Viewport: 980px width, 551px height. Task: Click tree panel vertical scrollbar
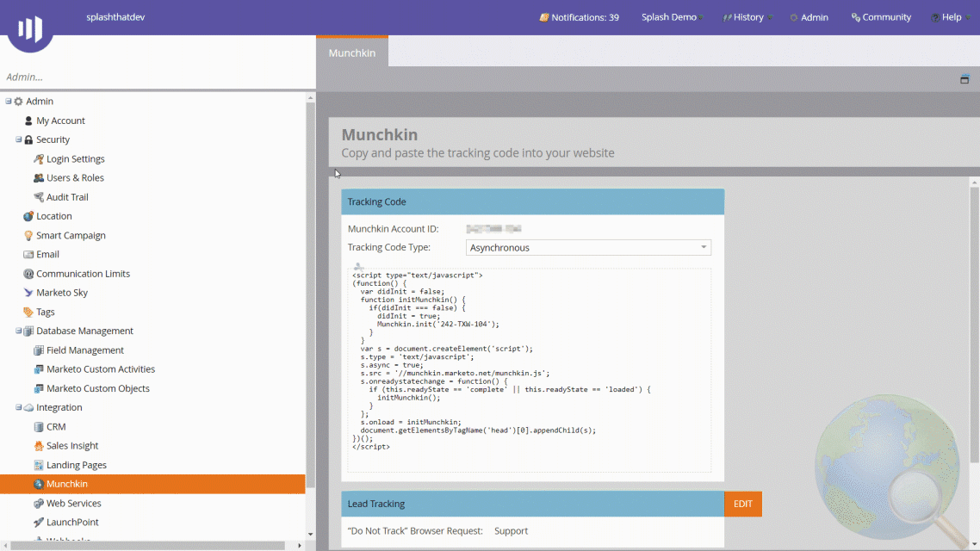(x=310, y=294)
